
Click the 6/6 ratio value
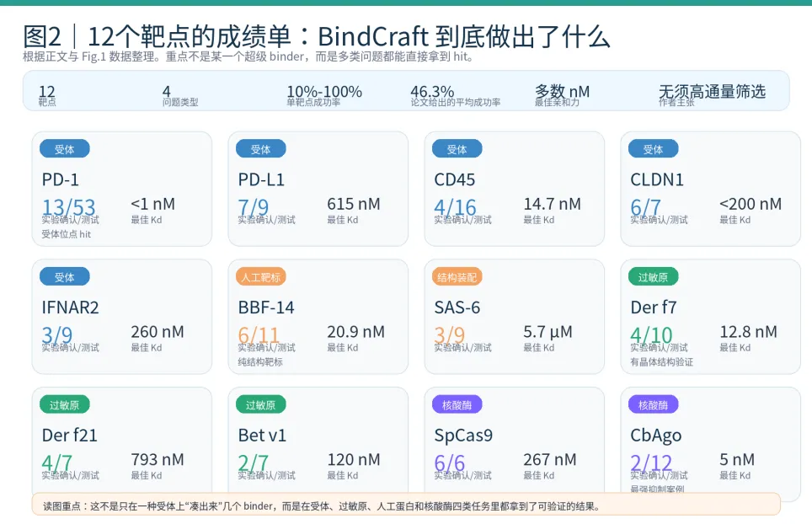click(450, 463)
